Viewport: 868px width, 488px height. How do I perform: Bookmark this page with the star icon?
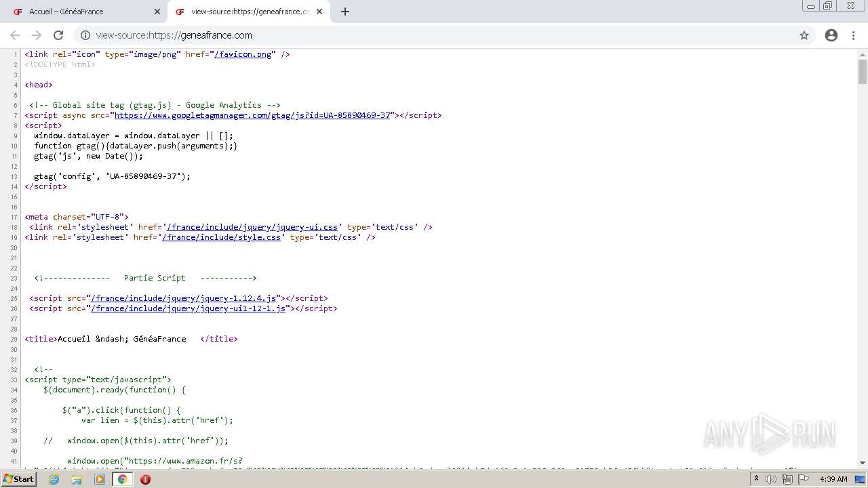click(x=804, y=35)
